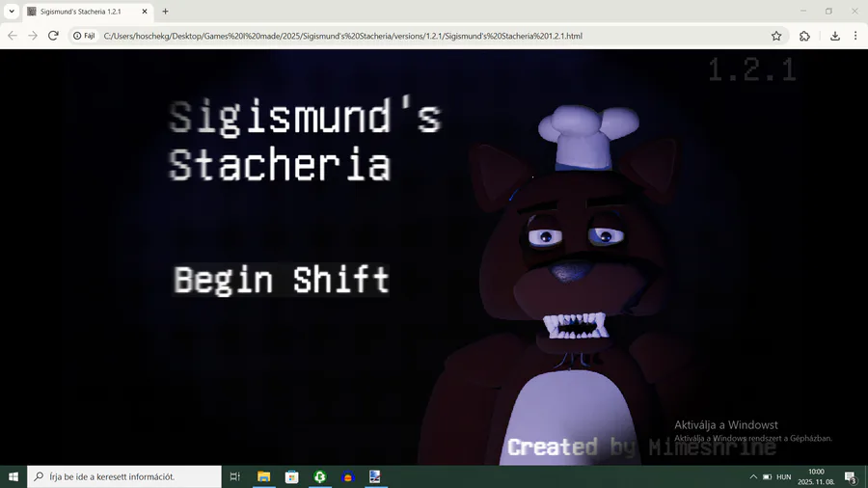868x488 pixels.
Task: Open Task View on the taskbar
Action: pos(234,476)
